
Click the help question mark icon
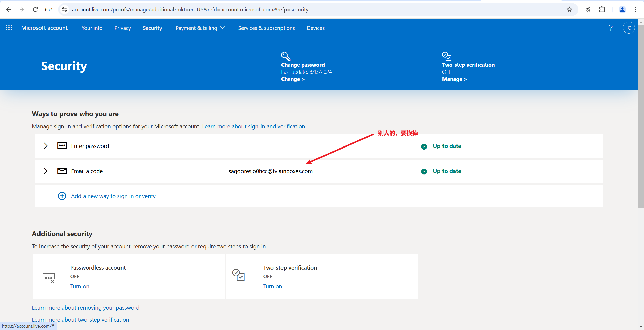pos(611,28)
